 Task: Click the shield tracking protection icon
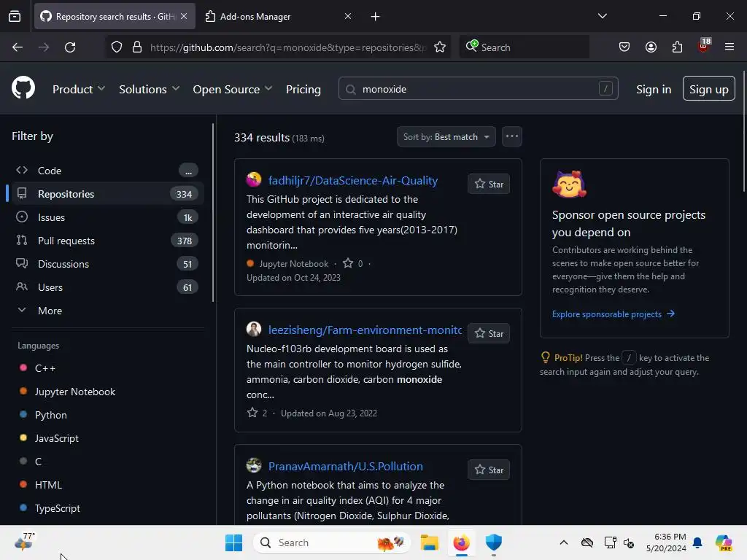117,47
